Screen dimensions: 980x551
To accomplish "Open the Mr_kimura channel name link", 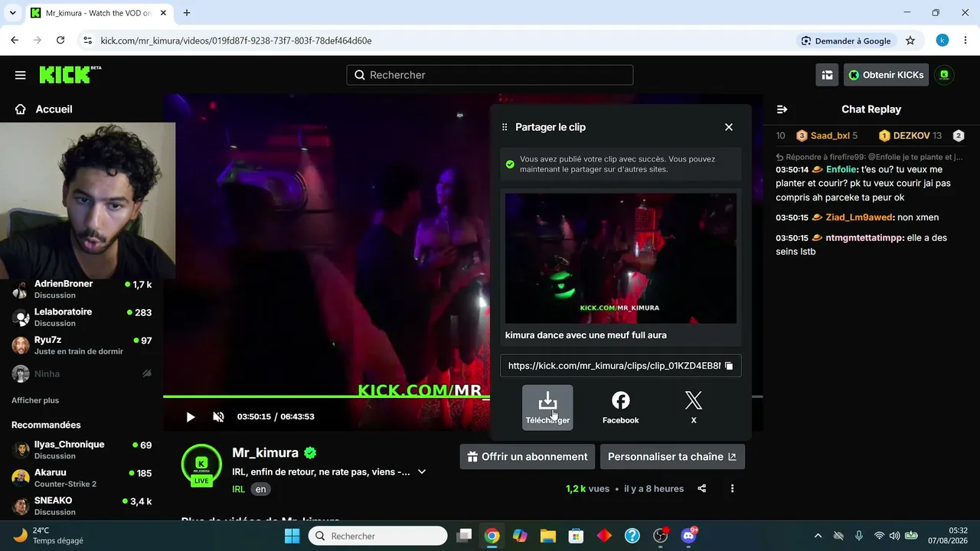I will (265, 453).
